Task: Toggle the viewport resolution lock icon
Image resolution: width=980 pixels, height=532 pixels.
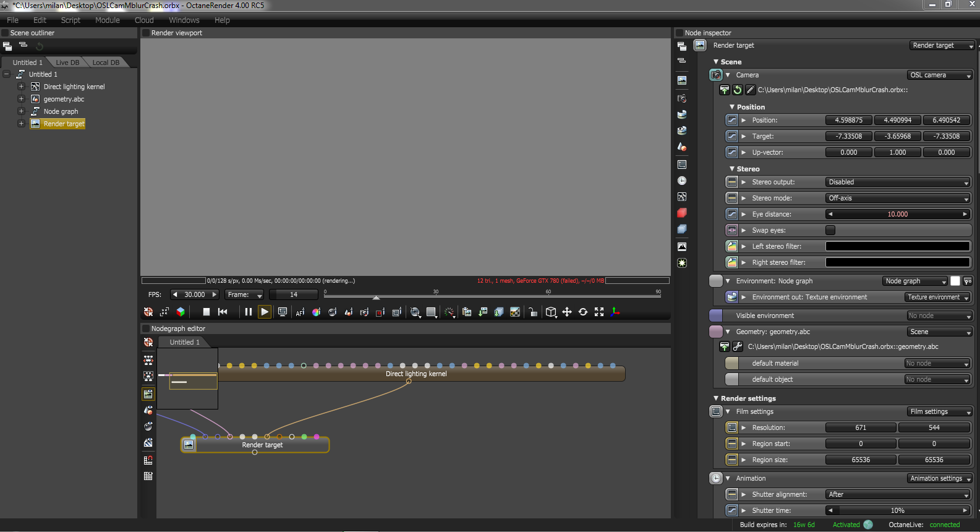Action: pos(532,312)
